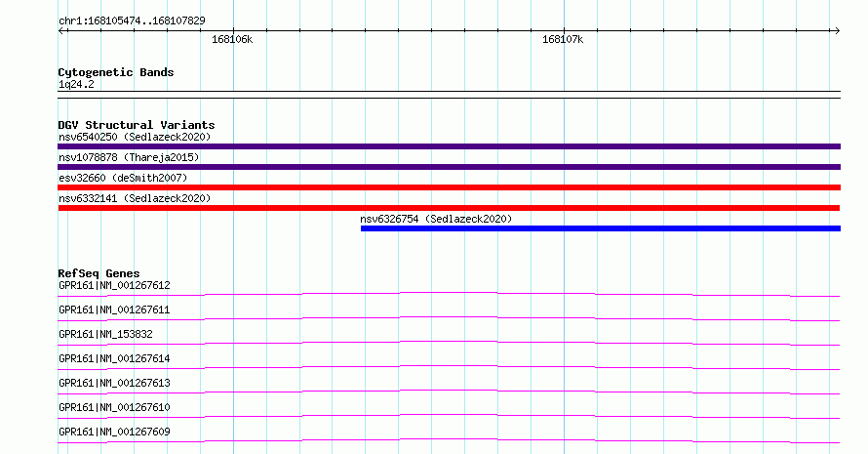Select the nsv6326754 blue variant bar

click(601, 228)
